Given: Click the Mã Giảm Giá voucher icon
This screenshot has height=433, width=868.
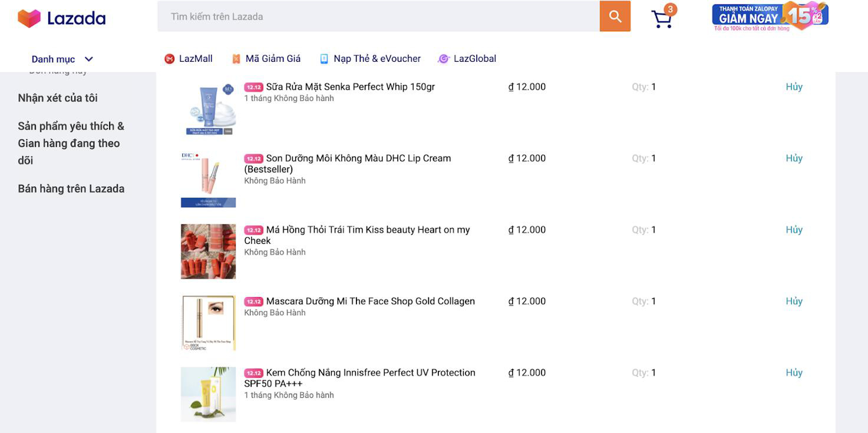Looking at the screenshot, I should (236, 59).
